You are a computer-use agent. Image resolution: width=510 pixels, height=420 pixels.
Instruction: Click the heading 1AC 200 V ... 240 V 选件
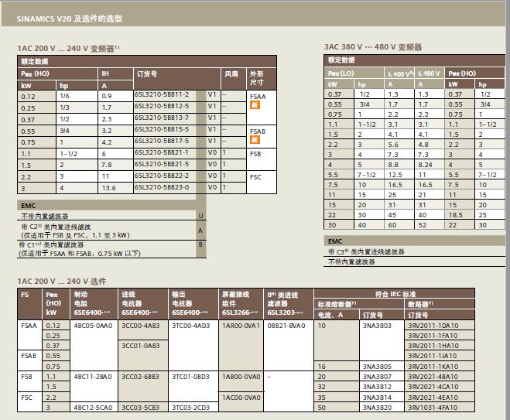click(x=62, y=282)
